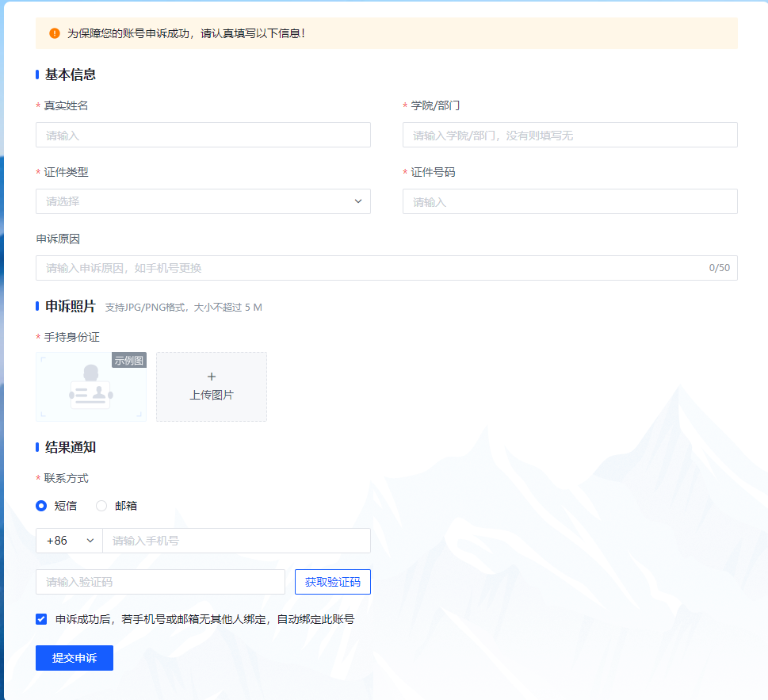This screenshot has width=768, height=700.
Task: Uncheck the auto-bind account checkbox
Action: (x=41, y=619)
